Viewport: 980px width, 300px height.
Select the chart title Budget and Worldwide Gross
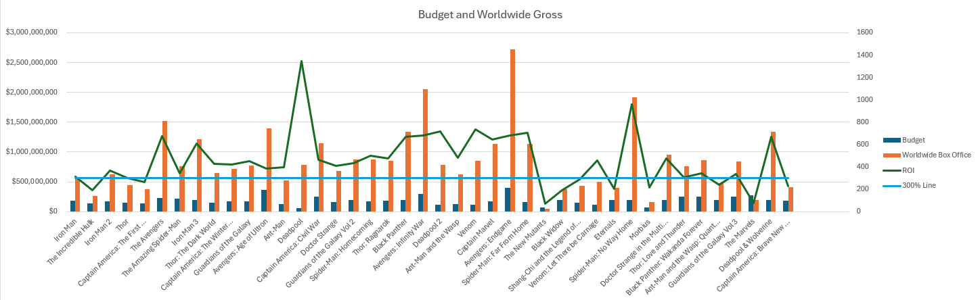click(x=490, y=14)
